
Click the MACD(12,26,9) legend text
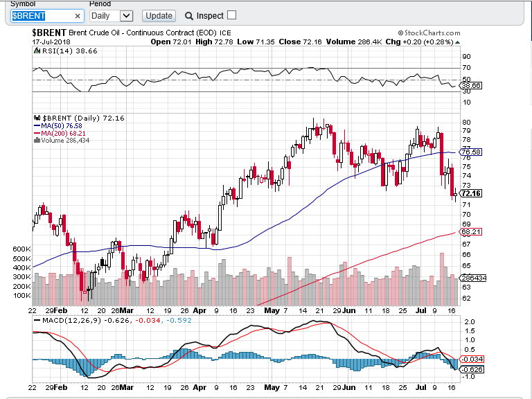(x=71, y=320)
